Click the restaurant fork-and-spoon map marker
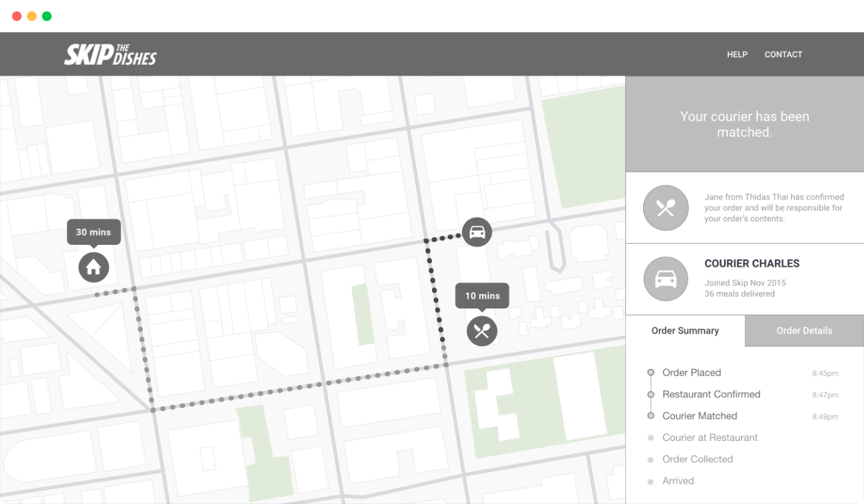864x504 pixels. [482, 331]
